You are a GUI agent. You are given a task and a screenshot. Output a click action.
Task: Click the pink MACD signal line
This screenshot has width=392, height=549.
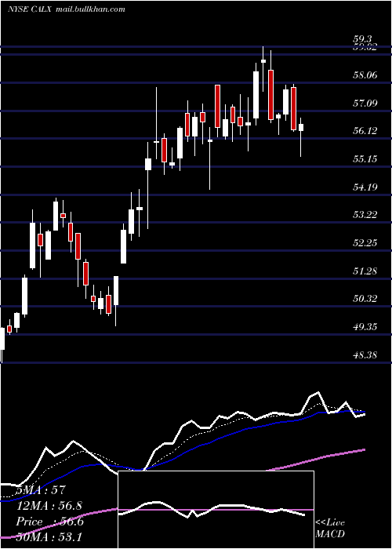point(216,510)
